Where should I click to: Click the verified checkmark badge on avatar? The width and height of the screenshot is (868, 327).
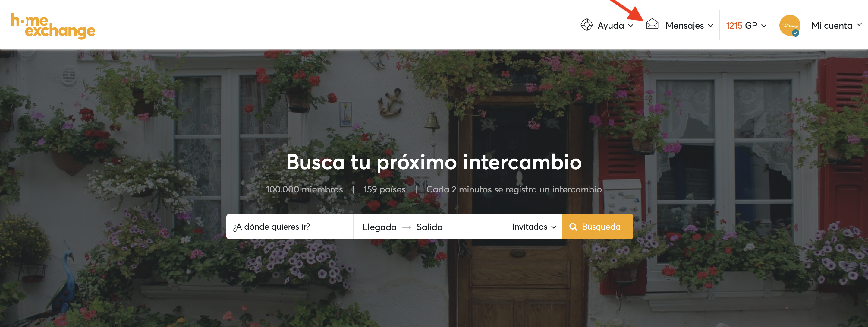coord(796,33)
